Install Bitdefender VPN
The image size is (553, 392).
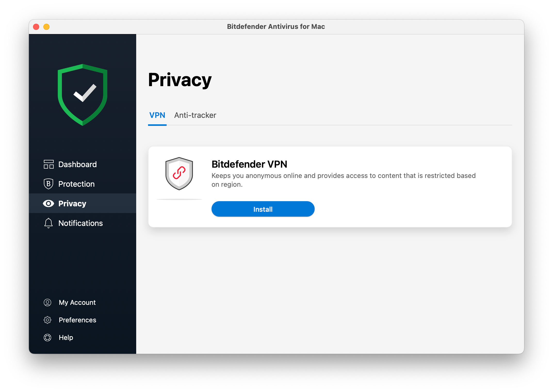tap(263, 209)
